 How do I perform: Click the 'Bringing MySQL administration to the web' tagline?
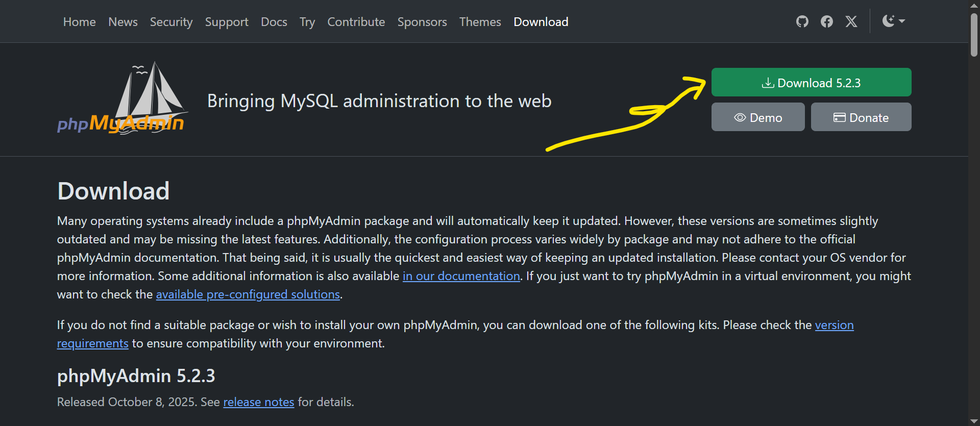tap(379, 101)
